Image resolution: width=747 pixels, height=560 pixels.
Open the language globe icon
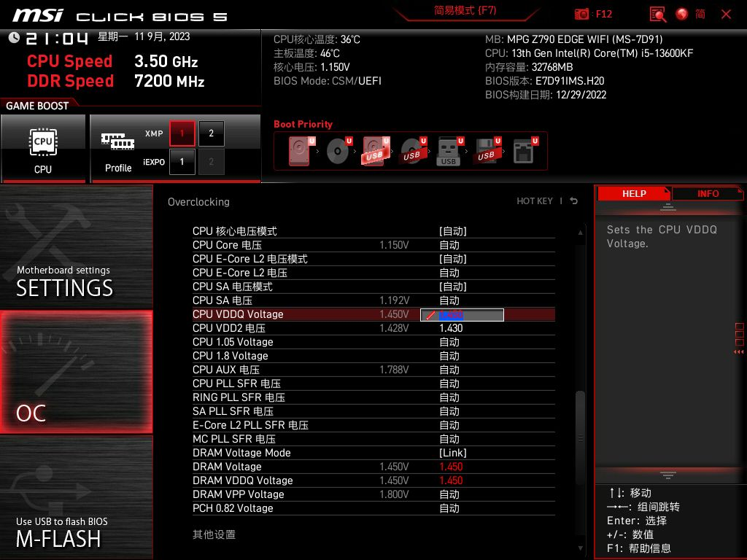click(682, 14)
